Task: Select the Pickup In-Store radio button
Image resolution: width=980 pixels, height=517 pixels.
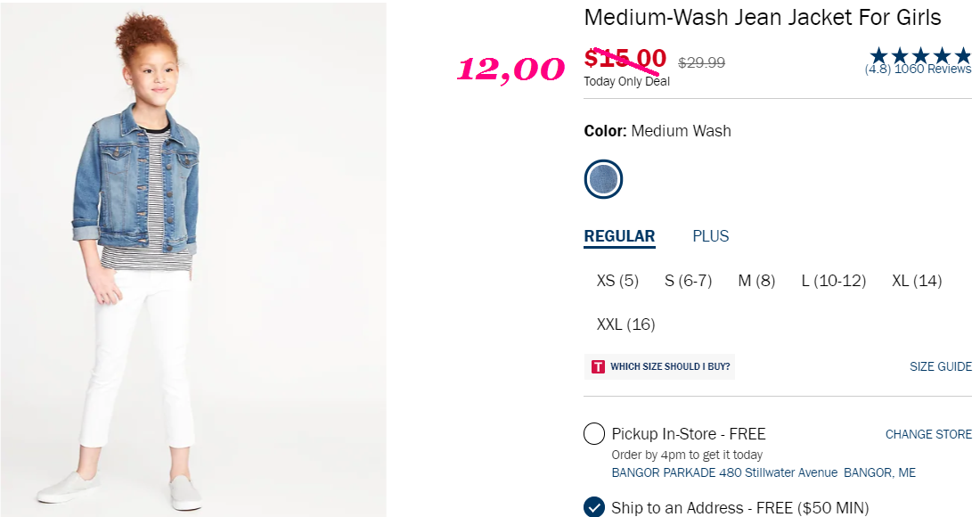Action: pyautogui.click(x=593, y=433)
